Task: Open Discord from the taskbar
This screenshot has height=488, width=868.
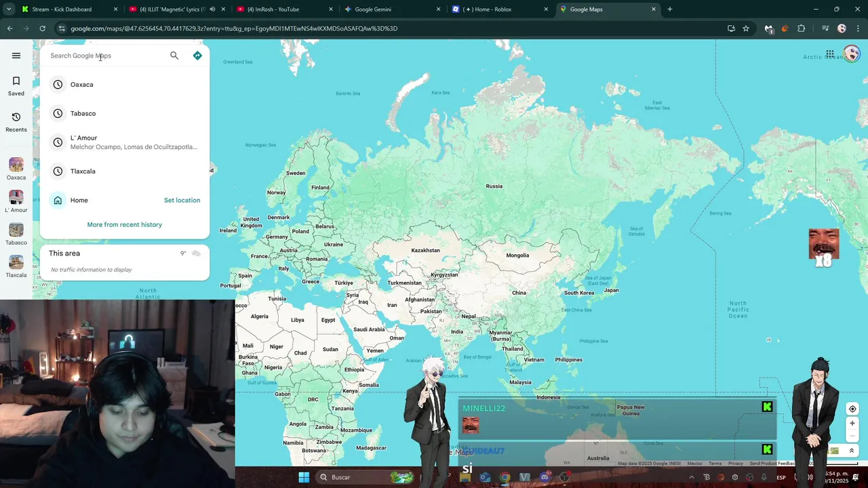Action: 545,477
